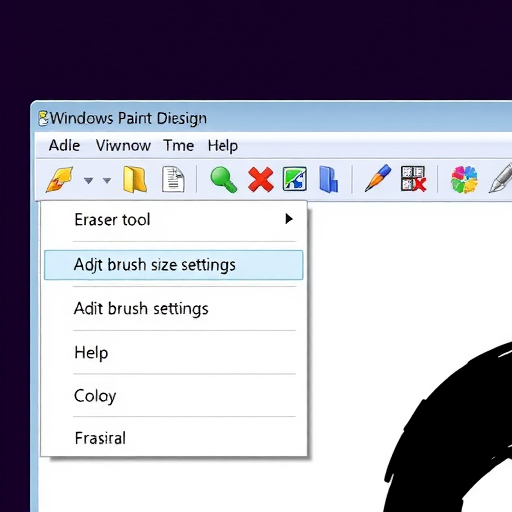Choose Adit brush settings entry
Image resolution: width=512 pixels, height=512 pixels.
coord(173,308)
